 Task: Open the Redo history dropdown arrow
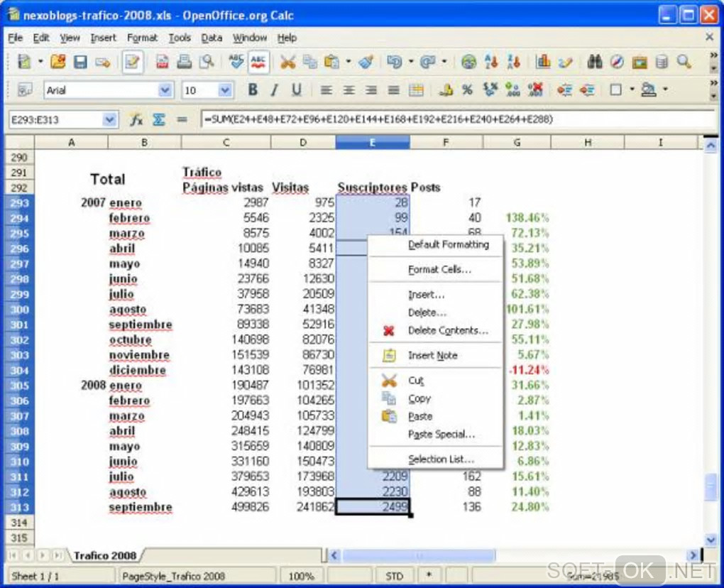[444, 62]
